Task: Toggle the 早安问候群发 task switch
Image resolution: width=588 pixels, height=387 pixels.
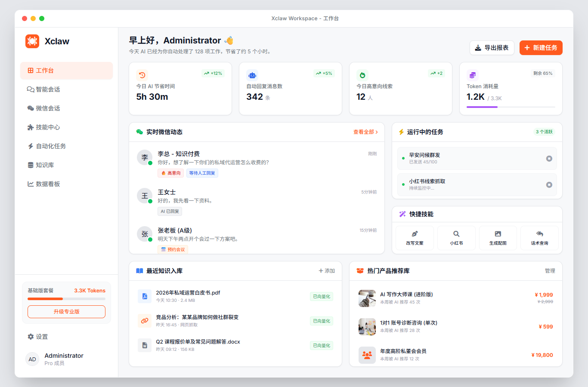Action: [x=549, y=158]
